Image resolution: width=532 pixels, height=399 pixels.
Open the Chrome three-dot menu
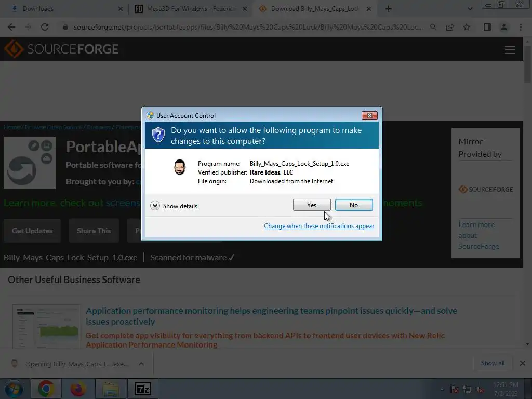click(x=521, y=27)
